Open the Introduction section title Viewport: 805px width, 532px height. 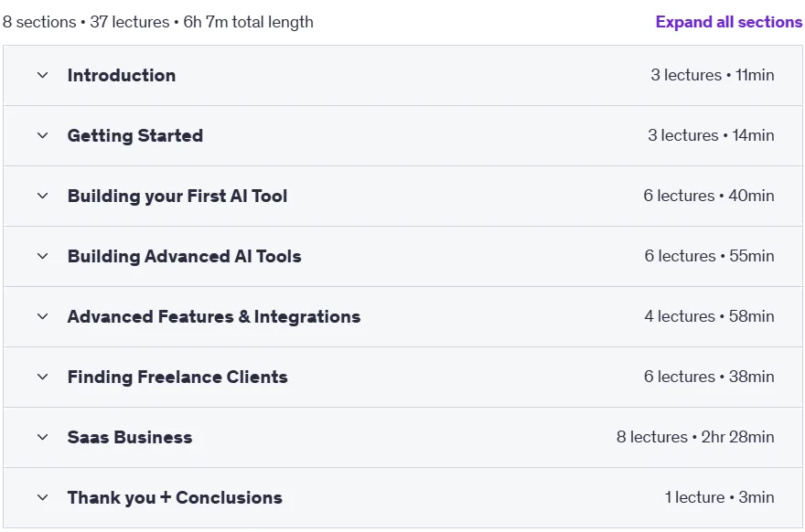click(122, 76)
